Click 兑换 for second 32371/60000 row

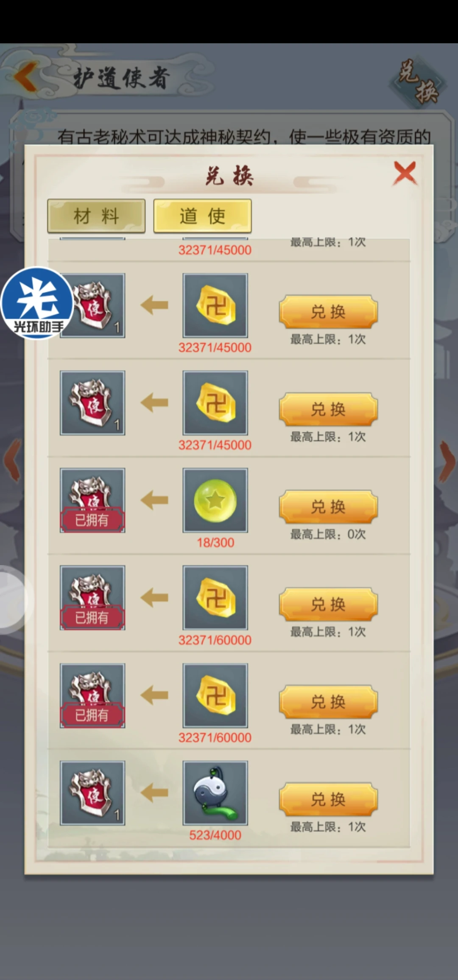[x=328, y=702]
